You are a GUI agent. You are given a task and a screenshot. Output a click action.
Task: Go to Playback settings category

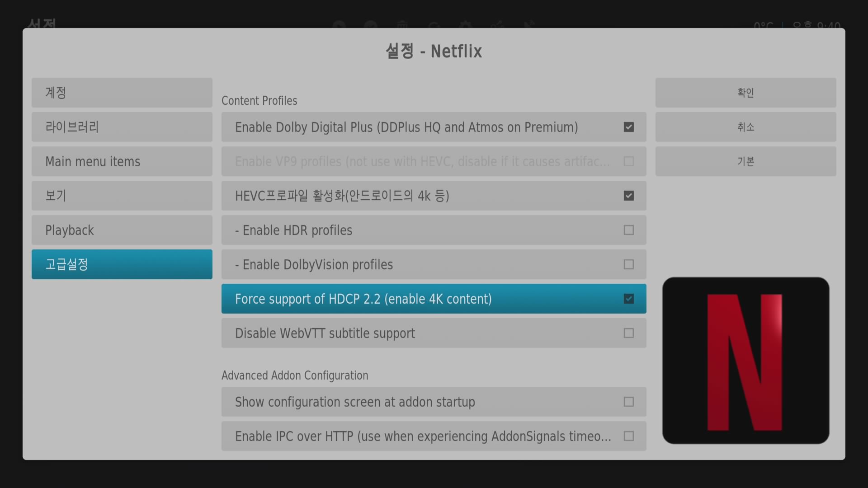click(122, 230)
